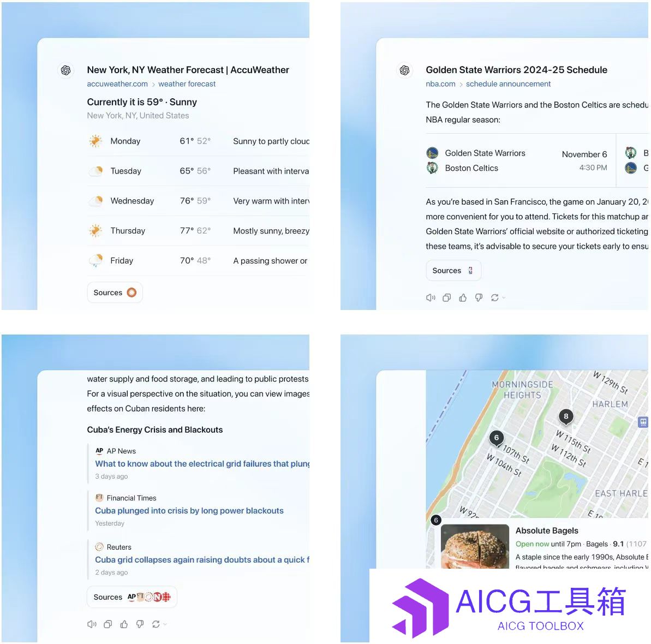The image size is (651, 644).
Task: Read aloud the Warriors schedule answer
Action: tap(431, 297)
